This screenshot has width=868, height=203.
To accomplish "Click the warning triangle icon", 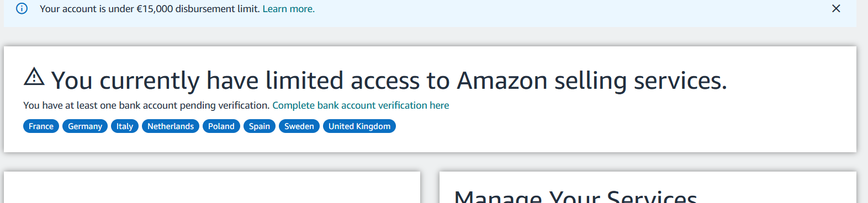I will (34, 77).
